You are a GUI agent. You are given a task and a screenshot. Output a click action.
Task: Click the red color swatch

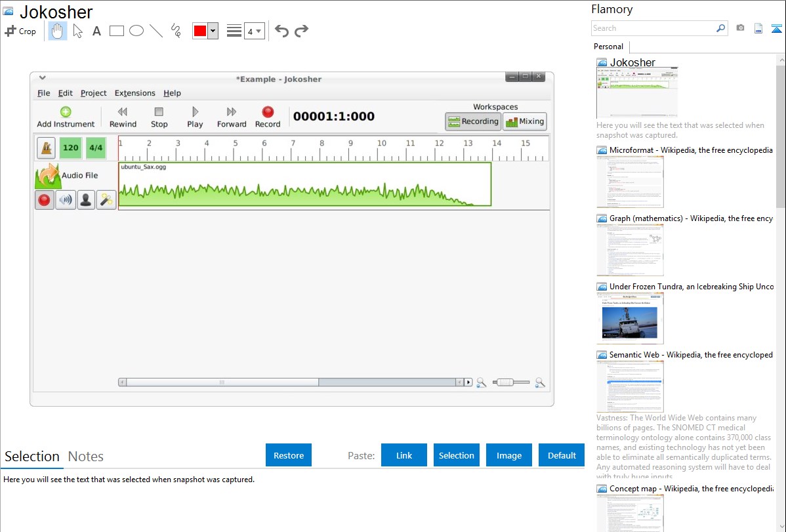199,31
